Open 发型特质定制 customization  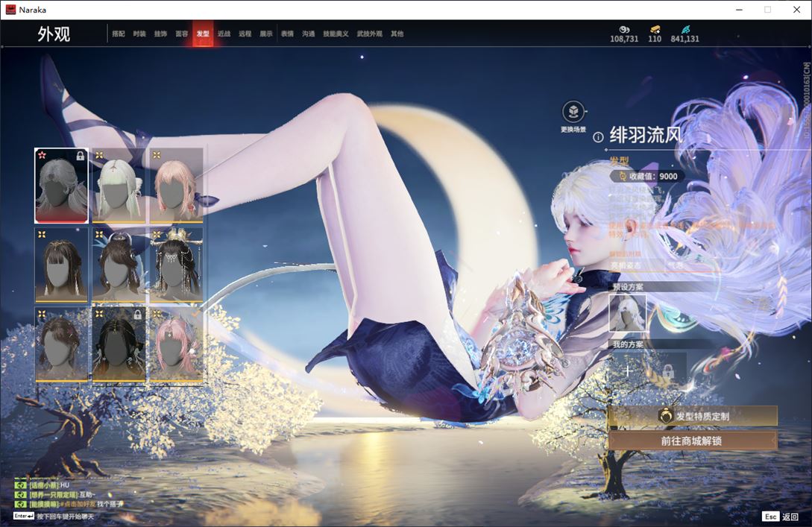[x=693, y=416]
